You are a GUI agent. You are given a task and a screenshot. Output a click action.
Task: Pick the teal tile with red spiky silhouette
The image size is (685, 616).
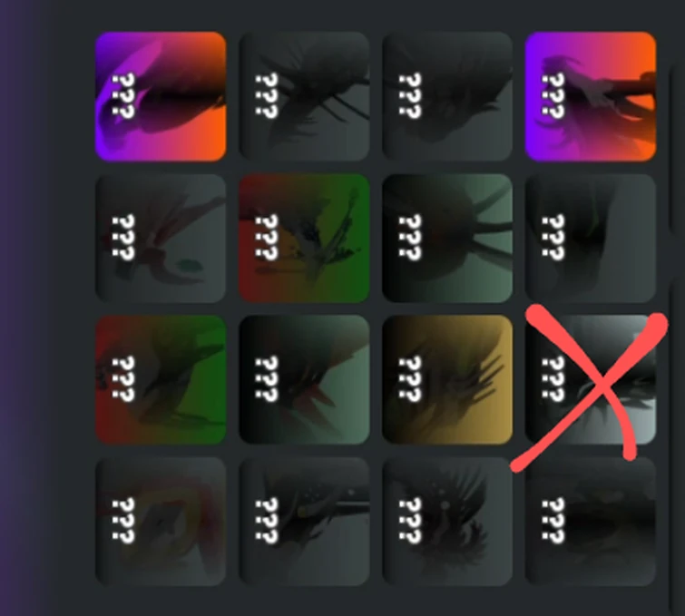coord(304,379)
